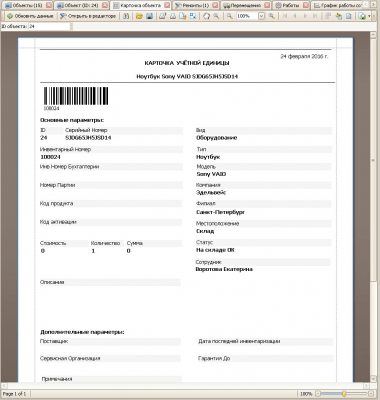Open the zoom percentage dropdown in toolbar
Image resolution: width=380 pixels, height=400 pixels.
click(261, 16)
